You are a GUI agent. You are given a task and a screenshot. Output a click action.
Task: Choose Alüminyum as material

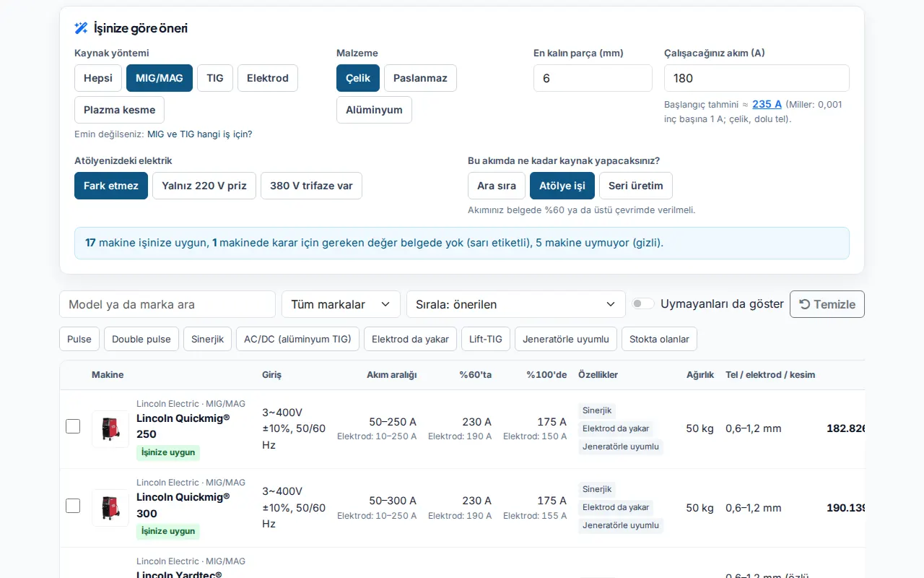(374, 110)
